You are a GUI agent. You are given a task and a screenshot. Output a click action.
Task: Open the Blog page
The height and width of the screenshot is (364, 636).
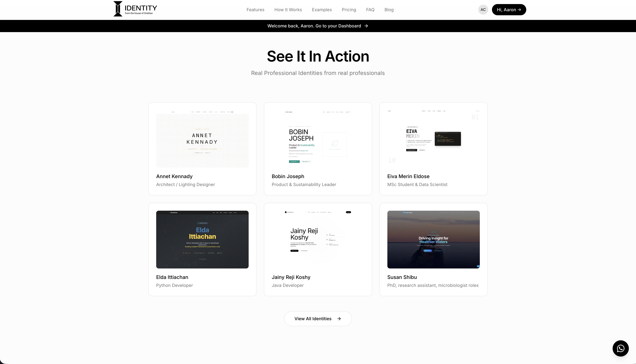click(389, 10)
